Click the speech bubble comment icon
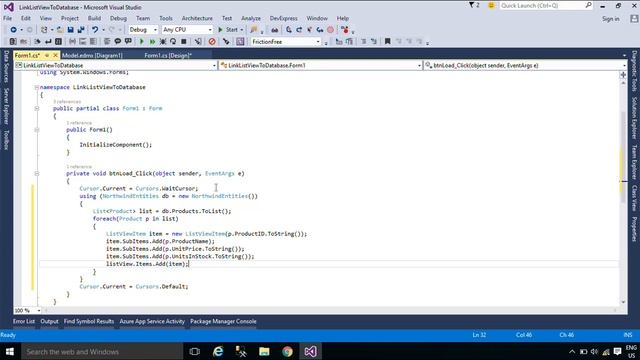The image size is (640, 360). pyautogui.click(x=118, y=42)
